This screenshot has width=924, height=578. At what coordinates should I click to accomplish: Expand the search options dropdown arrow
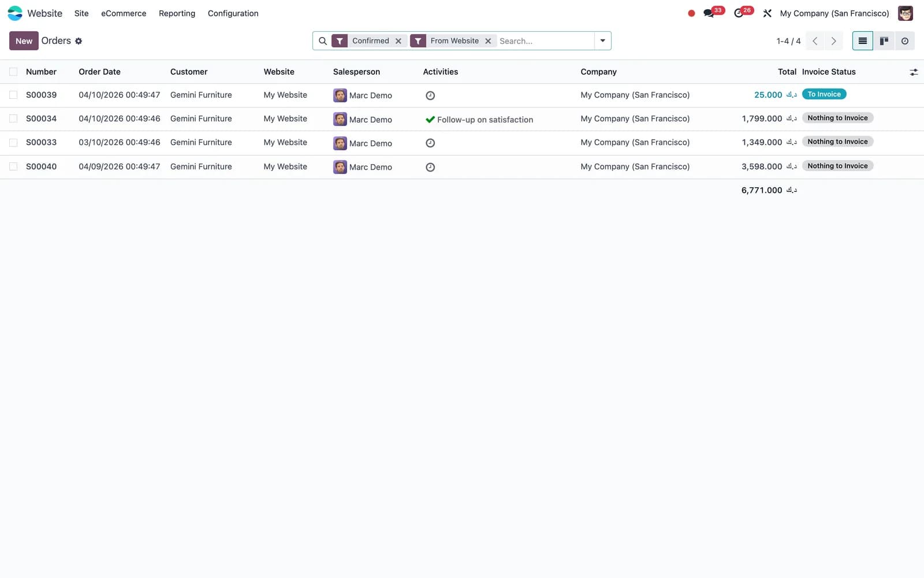coord(602,41)
